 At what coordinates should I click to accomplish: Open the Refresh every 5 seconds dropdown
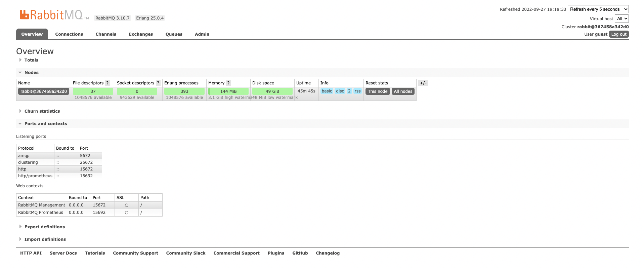pyautogui.click(x=598, y=9)
